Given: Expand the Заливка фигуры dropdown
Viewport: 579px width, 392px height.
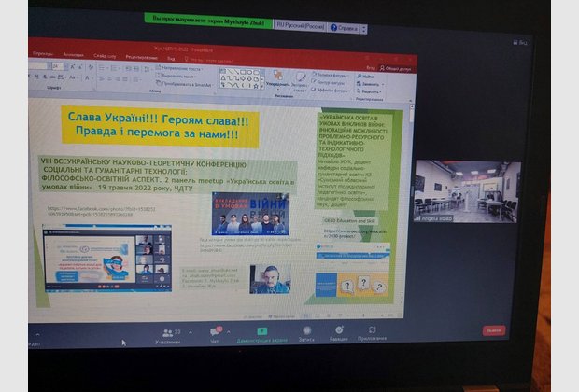Looking at the screenshot, I should tap(331, 74).
